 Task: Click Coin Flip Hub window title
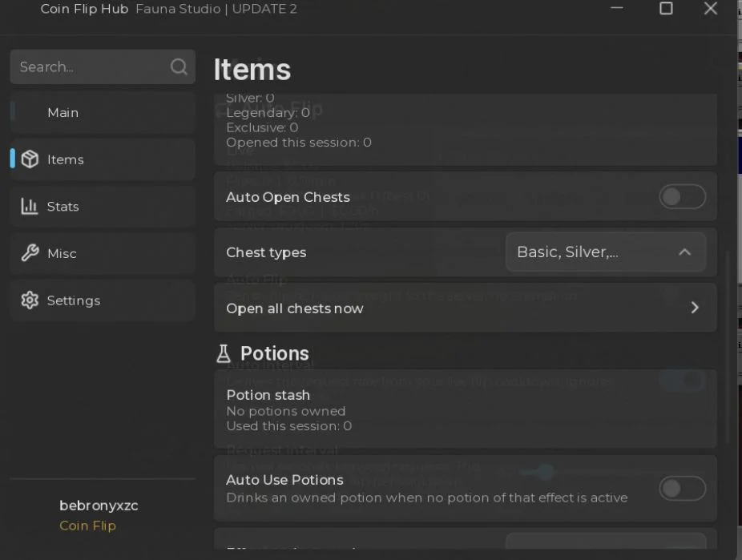84,9
